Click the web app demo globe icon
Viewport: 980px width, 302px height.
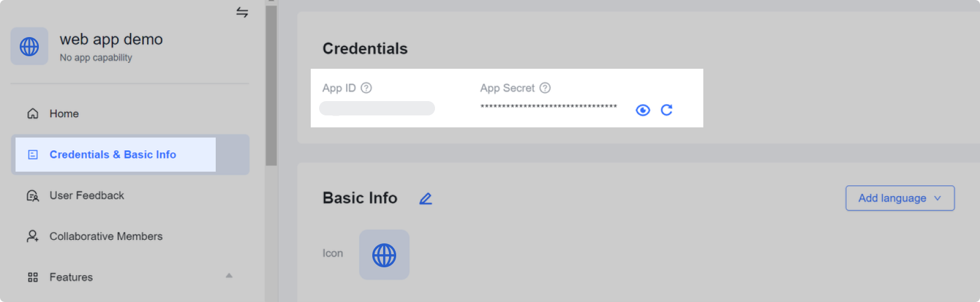tap(29, 46)
